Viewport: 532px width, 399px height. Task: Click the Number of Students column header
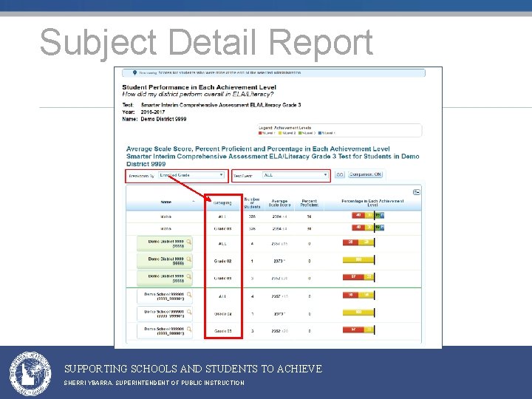[x=252, y=203]
